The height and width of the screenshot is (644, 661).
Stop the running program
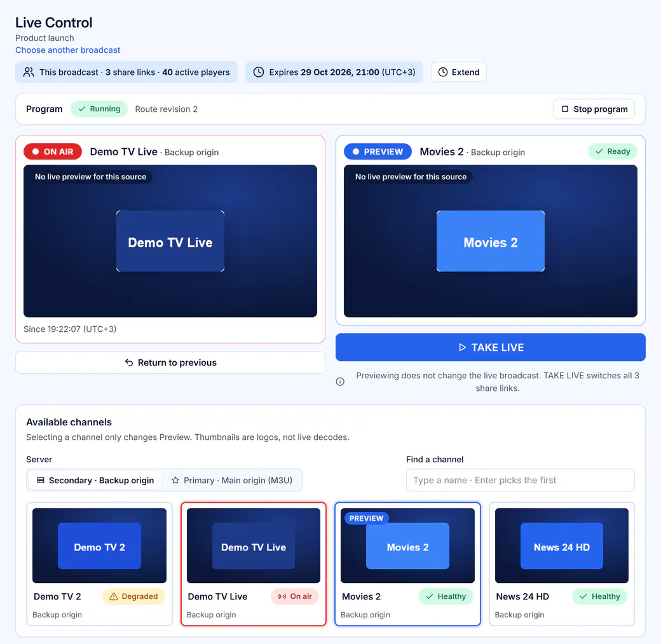[594, 109]
